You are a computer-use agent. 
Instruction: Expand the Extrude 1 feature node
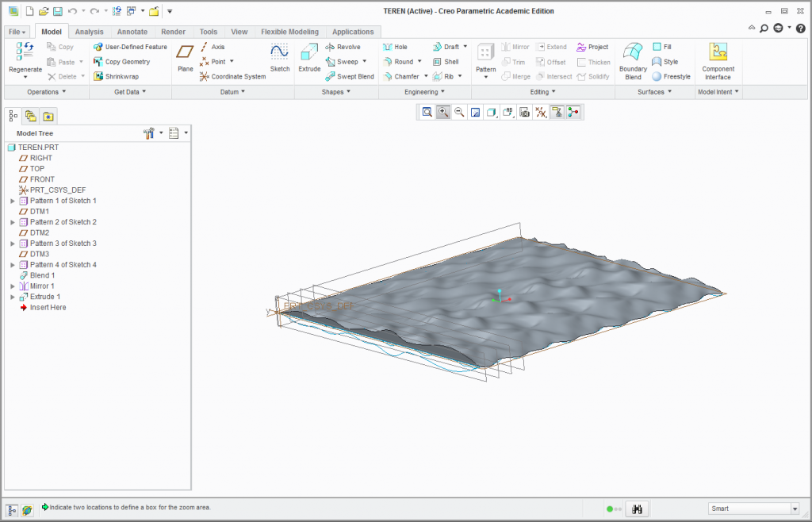point(13,297)
